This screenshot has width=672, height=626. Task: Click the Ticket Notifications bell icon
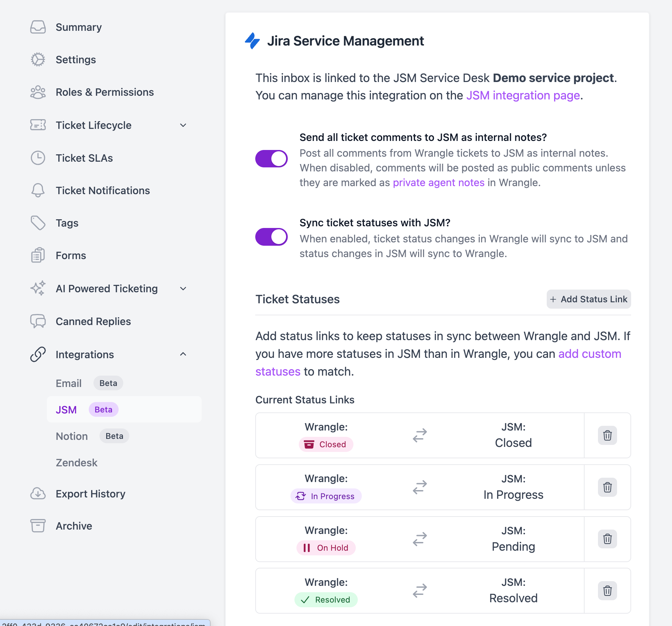tap(38, 190)
